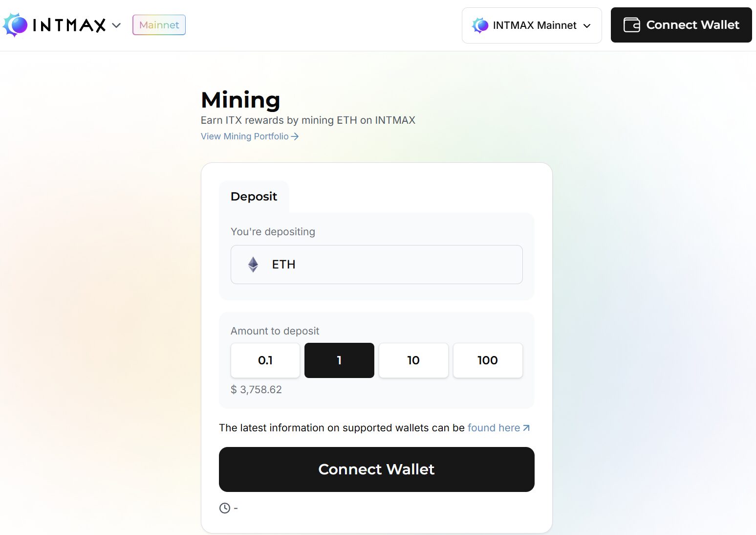Click the external link arrow next to found here
Screen dimensions: 756x535
pos(526,427)
